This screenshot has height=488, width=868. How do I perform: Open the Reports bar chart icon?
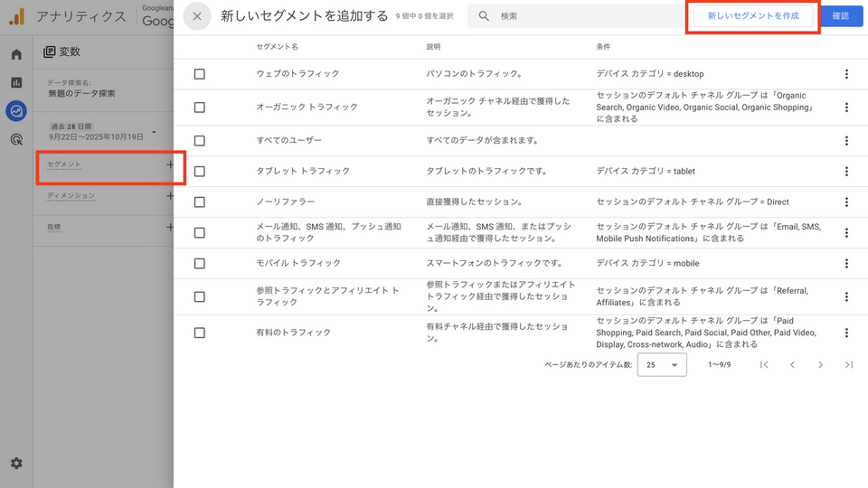(16, 82)
